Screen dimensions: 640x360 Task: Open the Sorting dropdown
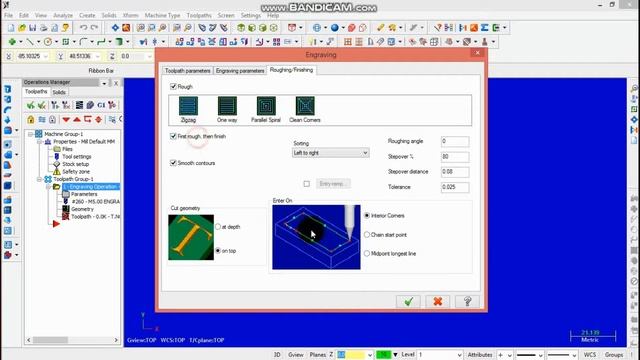tap(331, 153)
